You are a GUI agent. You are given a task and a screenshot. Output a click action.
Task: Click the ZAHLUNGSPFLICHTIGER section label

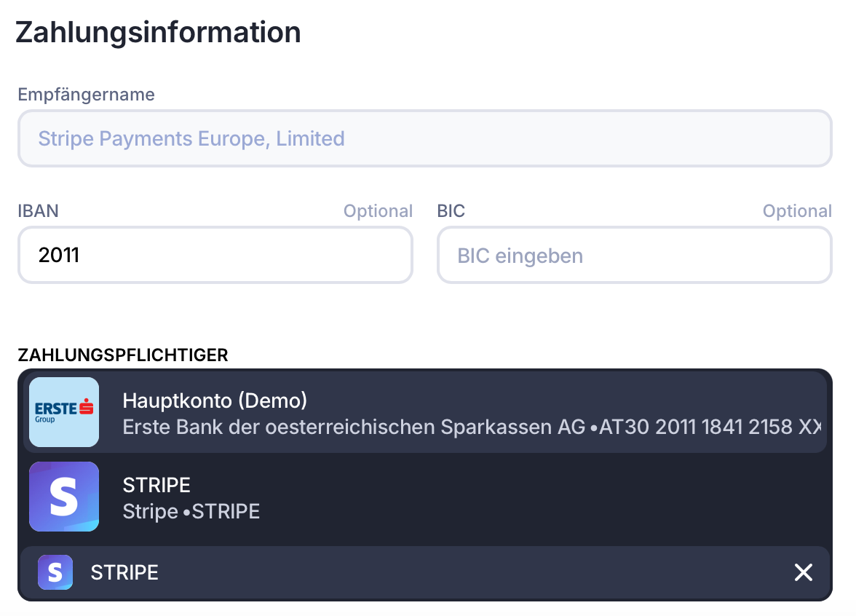(x=122, y=355)
